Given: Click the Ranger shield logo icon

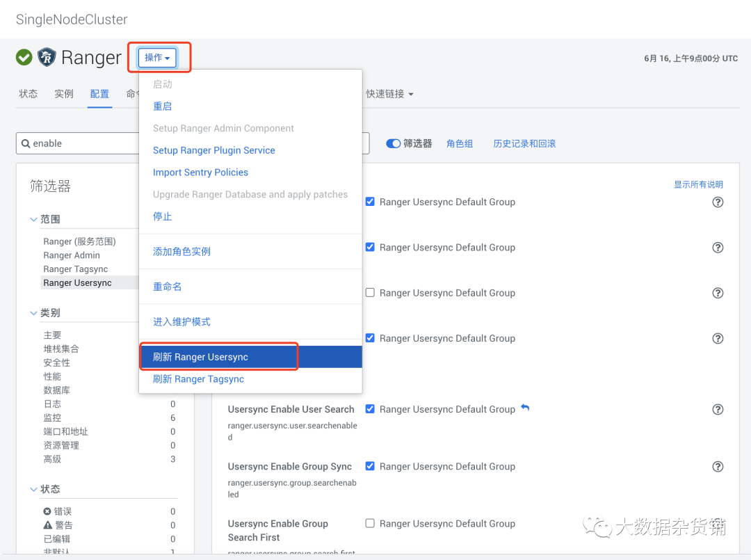Looking at the screenshot, I should [47, 58].
